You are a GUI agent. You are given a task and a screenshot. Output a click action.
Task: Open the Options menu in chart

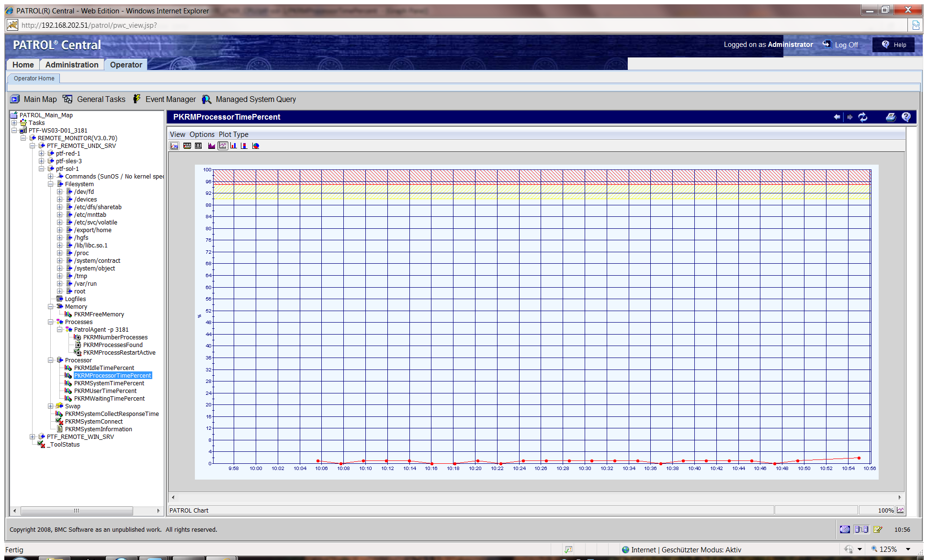tap(202, 134)
